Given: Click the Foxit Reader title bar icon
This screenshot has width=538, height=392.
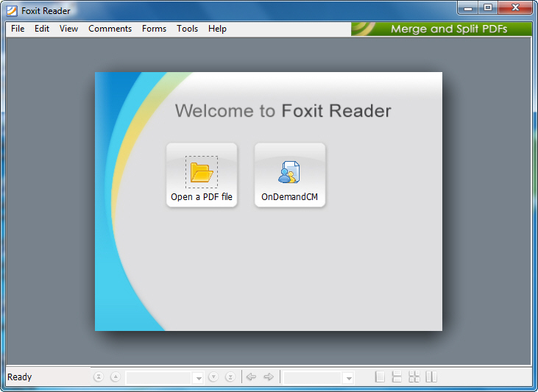Looking at the screenshot, I should tap(12, 11).
